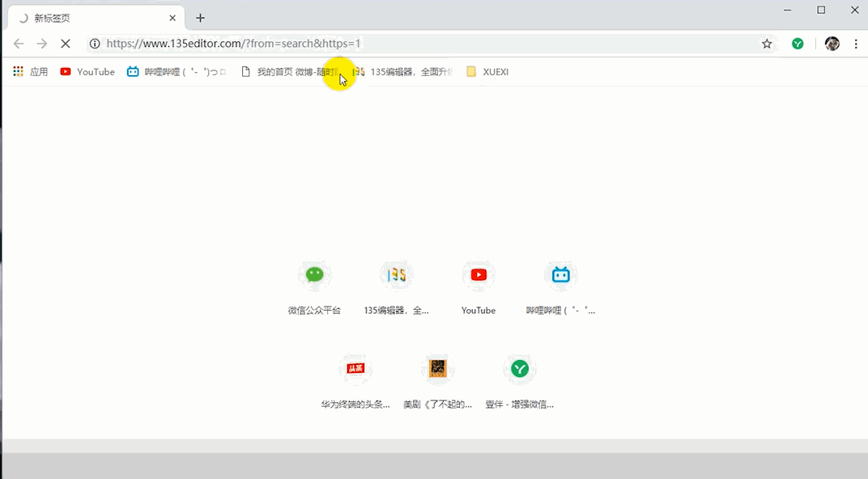Open 壹伴 - 增强微信 shortcut tile

coord(519,382)
